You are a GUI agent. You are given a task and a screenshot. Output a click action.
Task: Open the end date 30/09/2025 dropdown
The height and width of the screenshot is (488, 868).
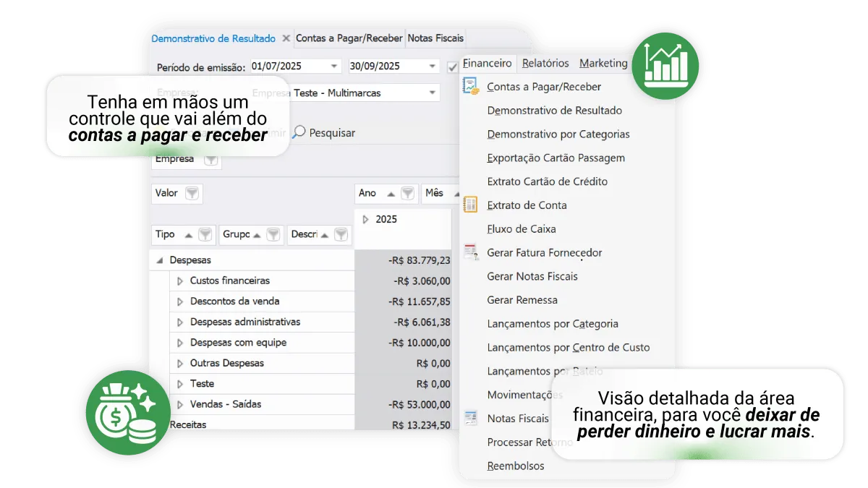(433, 66)
